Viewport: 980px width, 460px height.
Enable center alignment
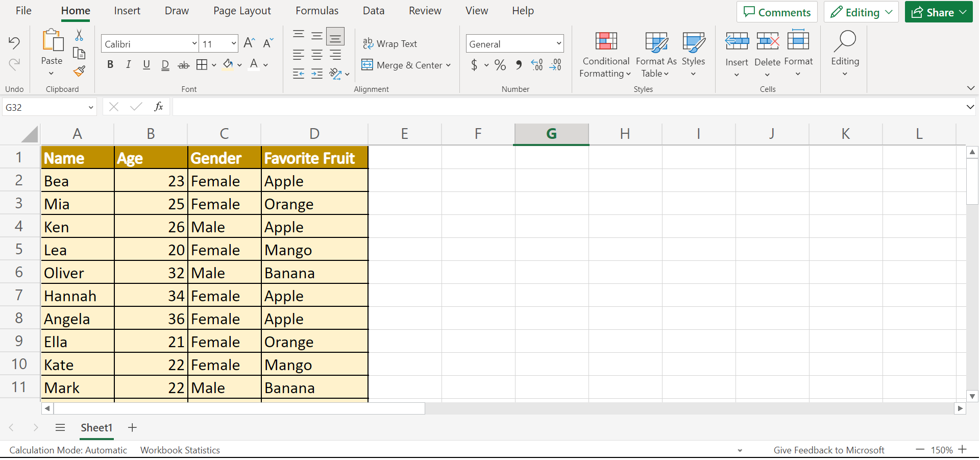tap(316, 55)
